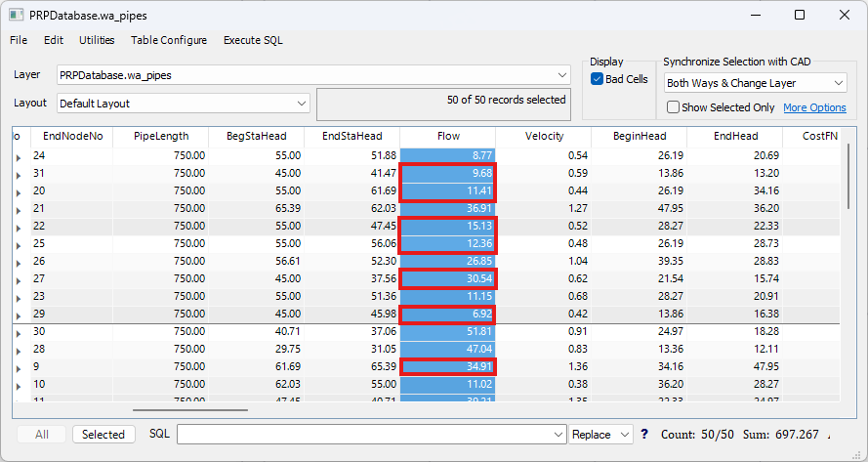This screenshot has width=868, height=462.
Task: Click the EndHead cell 34.16
Action: (735, 190)
